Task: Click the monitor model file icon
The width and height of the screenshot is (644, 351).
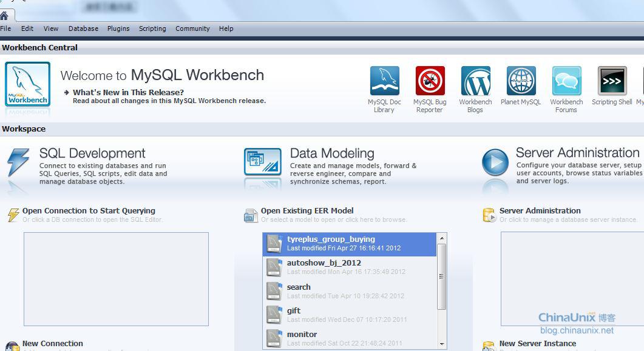Action: coord(274,339)
